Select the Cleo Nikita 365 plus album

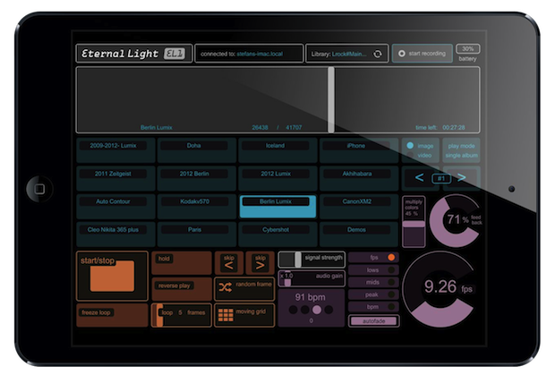click(115, 234)
